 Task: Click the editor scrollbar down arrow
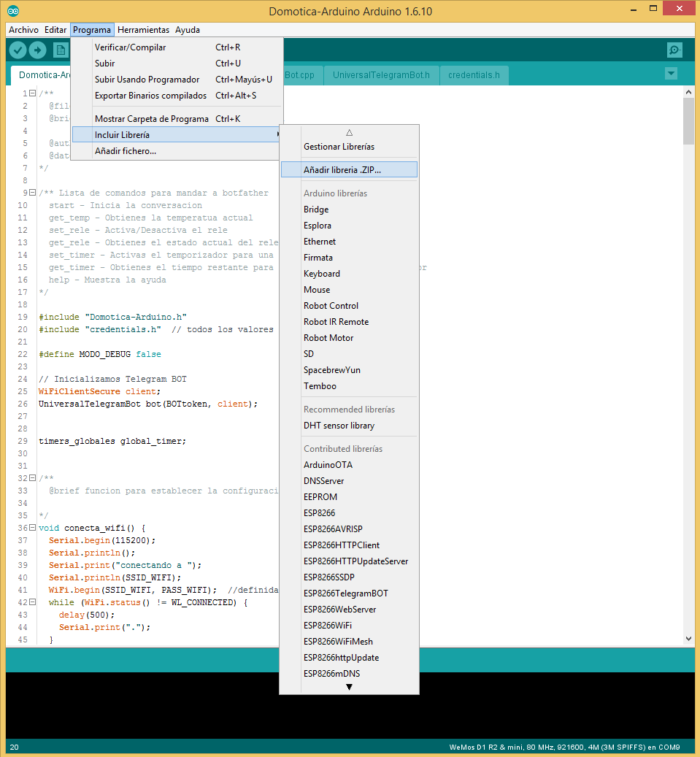coord(688,638)
